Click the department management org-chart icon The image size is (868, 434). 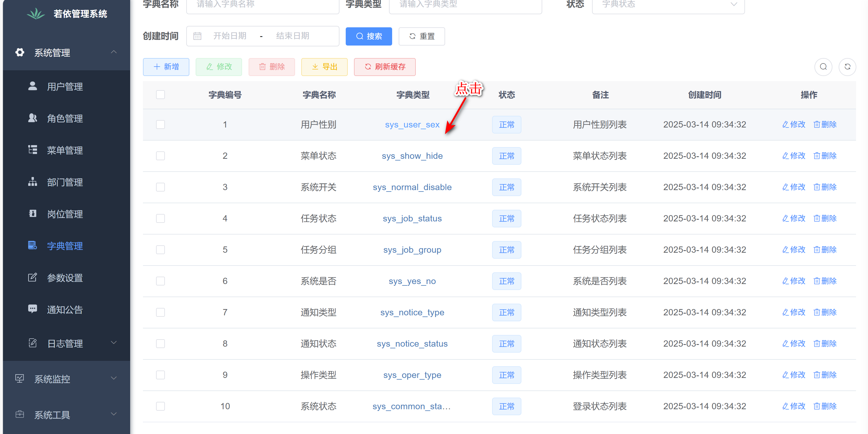click(x=32, y=182)
